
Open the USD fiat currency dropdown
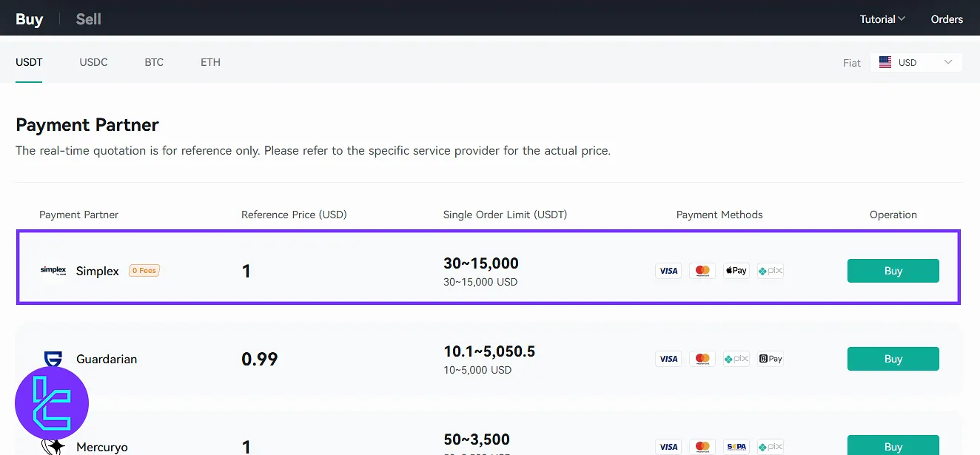[916, 63]
